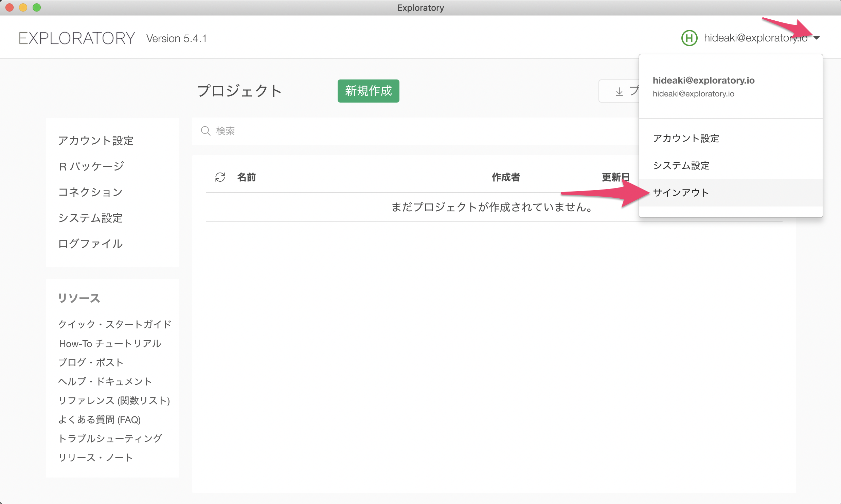Image resolution: width=841 pixels, height=504 pixels.
Task: Open リリース・ノート link
Action: (95, 457)
